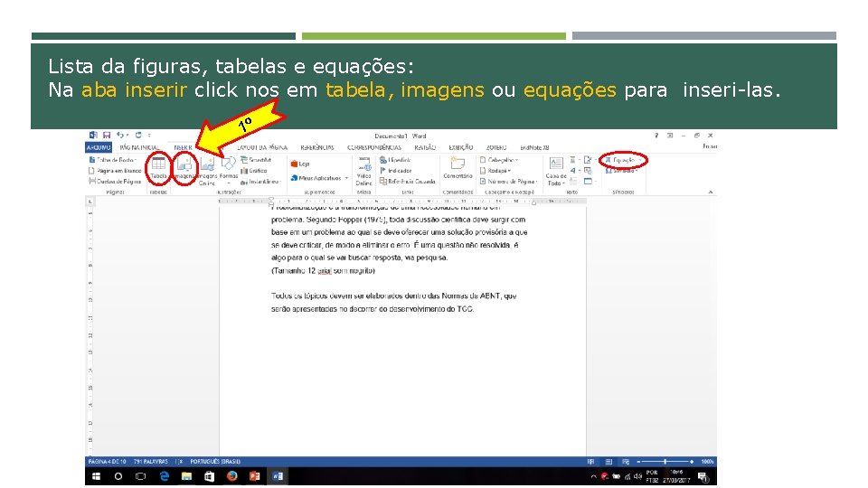The height and width of the screenshot is (488, 868).
Task: Switch to the EXIBIÇÃO tab
Action: click(x=460, y=147)
